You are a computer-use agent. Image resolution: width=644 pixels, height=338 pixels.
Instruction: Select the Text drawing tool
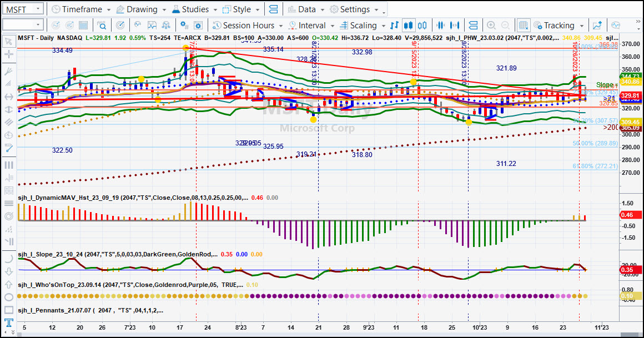(8, 322)
